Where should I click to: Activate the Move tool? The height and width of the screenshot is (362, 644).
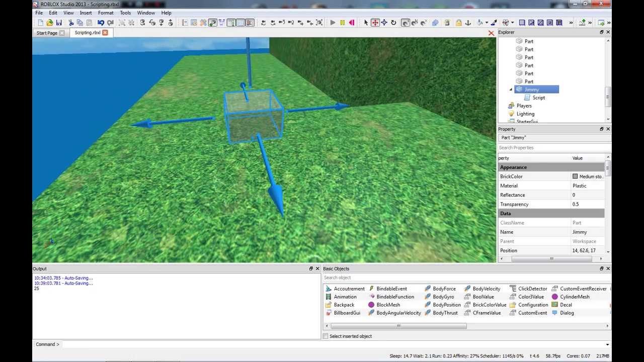pos(375,23)
